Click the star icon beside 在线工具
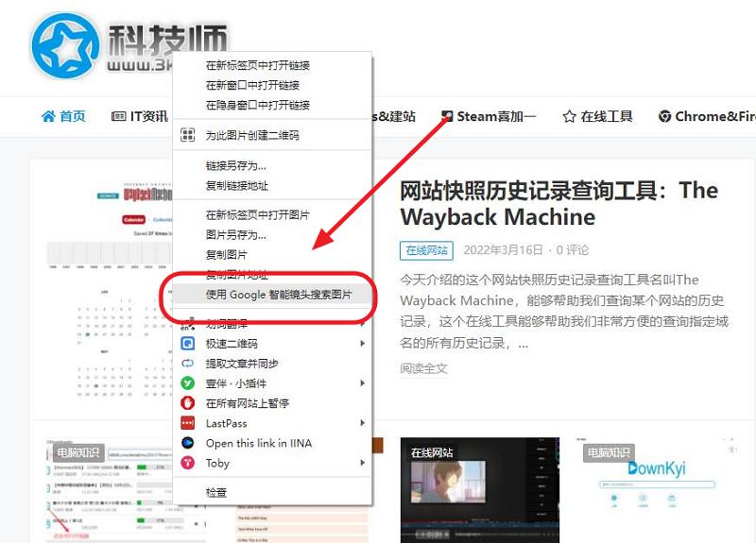This screenshot has width=756, height=543. pos(570,116)
